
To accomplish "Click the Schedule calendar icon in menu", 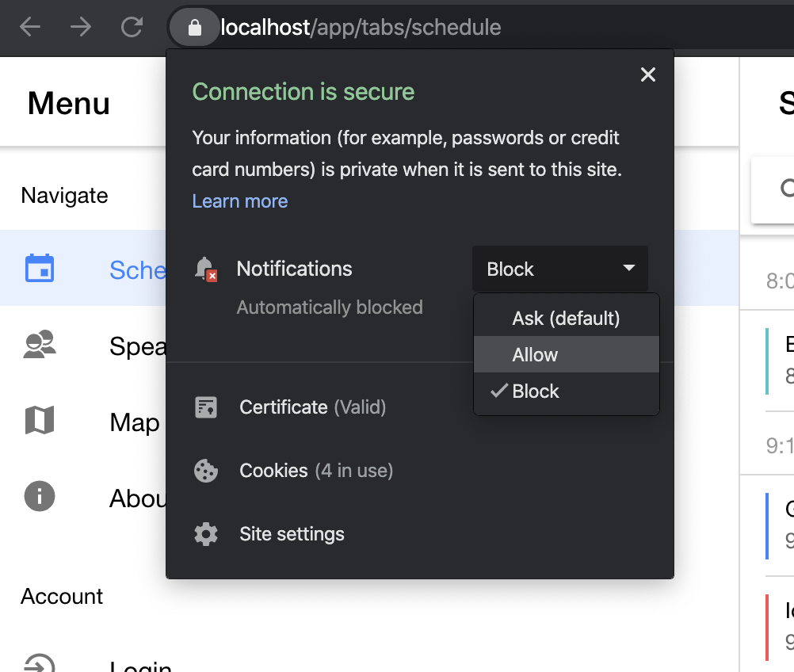I will (x=40, y=268).
